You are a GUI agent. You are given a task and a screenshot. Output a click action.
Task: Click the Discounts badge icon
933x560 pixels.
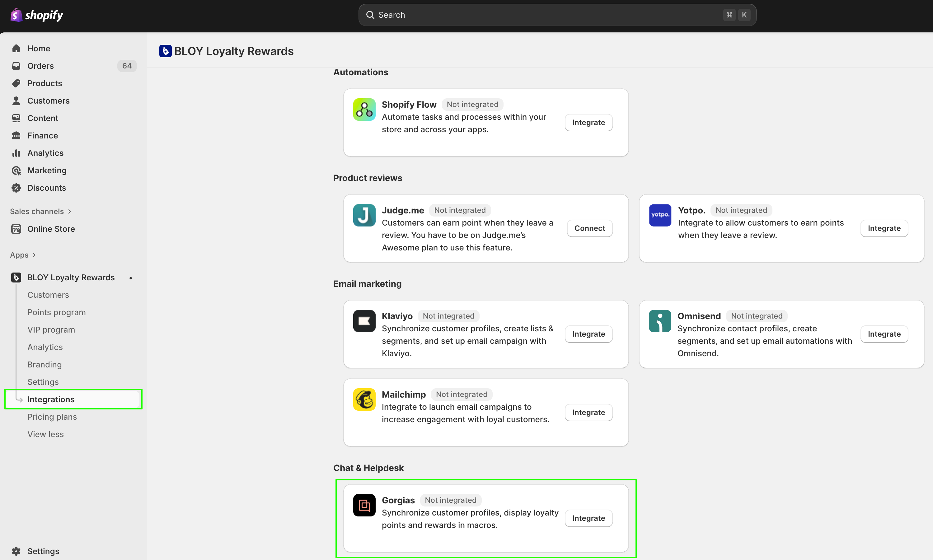tap(16, 188)
